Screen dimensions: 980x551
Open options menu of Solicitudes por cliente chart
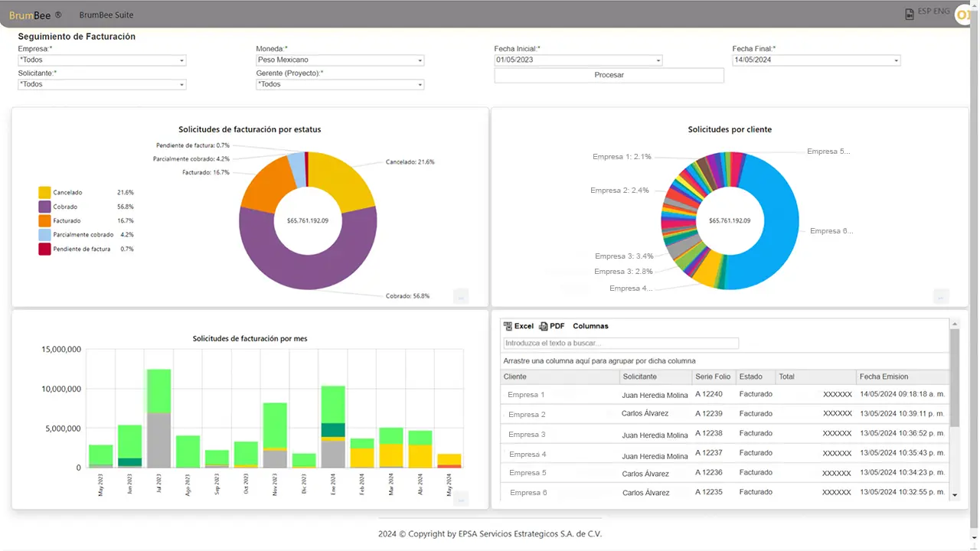point(941,296)
